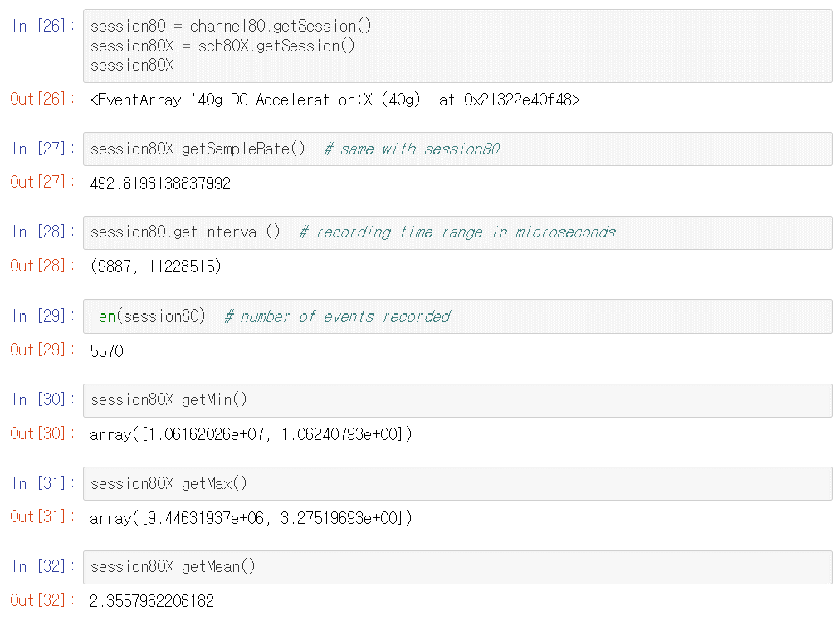Select cell using In [31] prompt
The height and width of the screenshot is (626, 840).
(43, 483)
